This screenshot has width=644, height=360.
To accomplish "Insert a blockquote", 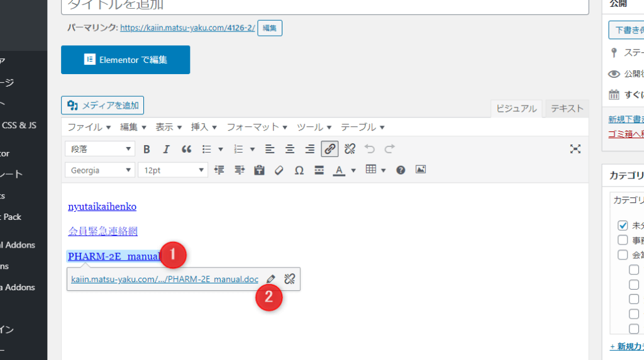I will point(186,149).
